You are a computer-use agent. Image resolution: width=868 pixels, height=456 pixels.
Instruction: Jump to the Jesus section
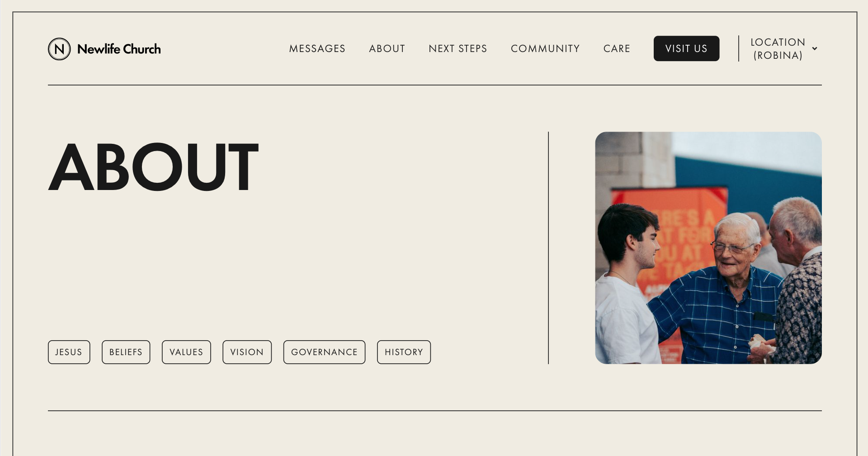(x=69, y=352)
